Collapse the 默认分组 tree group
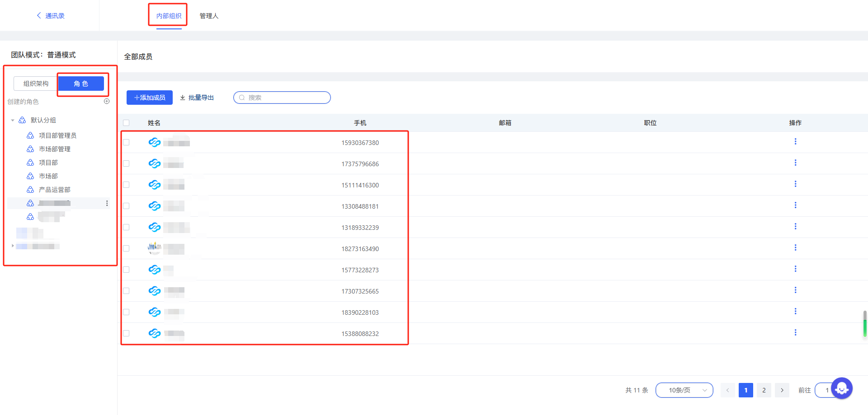The image size is (868, 415). pyautogui.click(x=13, y=120)
